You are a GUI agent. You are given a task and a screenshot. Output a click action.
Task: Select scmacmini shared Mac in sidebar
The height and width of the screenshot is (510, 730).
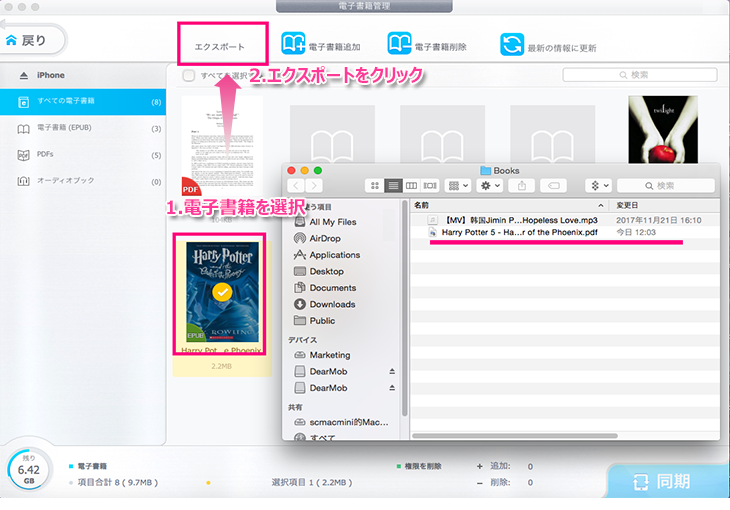[x=349, y=422]
